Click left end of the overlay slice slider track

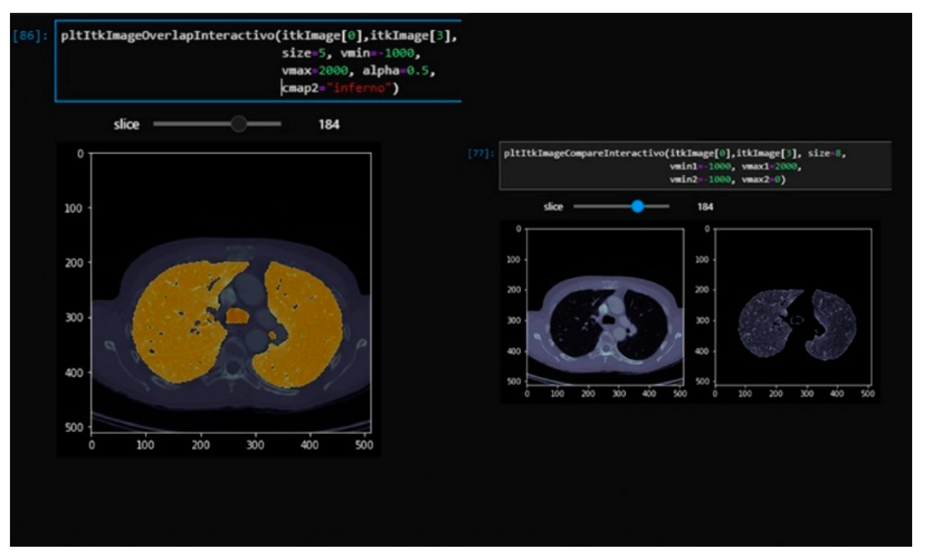(x=156, y=124)
